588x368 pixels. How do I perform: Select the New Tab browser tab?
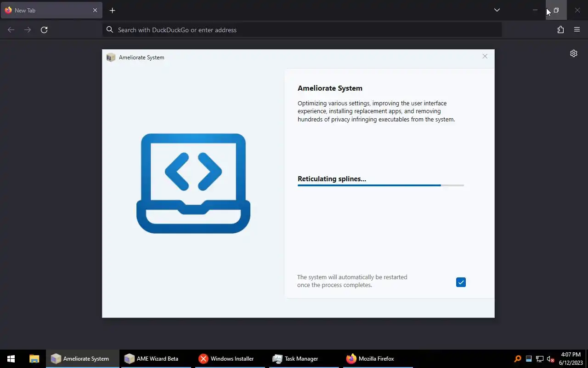(x=51, y=10)
